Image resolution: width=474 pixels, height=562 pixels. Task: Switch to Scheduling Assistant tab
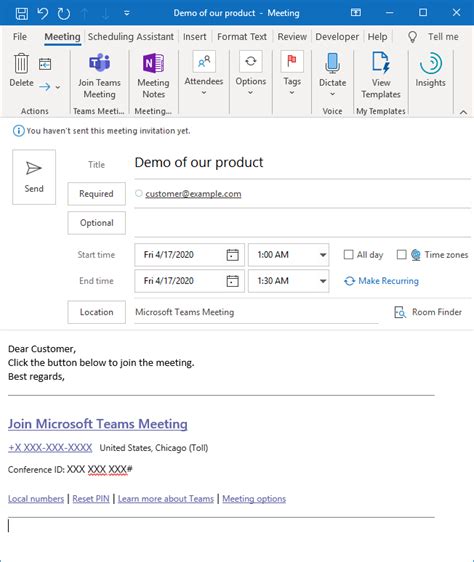[131, 37]
